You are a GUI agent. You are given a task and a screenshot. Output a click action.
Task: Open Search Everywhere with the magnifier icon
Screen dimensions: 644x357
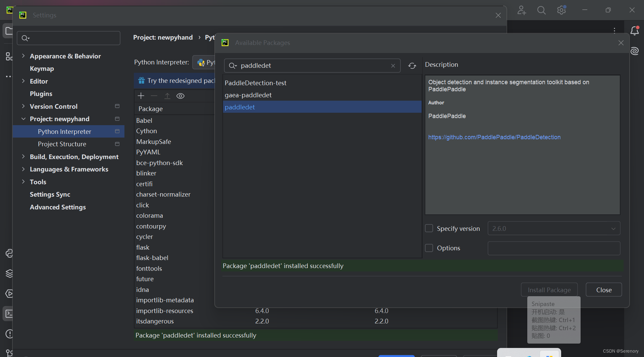[541, 10]
